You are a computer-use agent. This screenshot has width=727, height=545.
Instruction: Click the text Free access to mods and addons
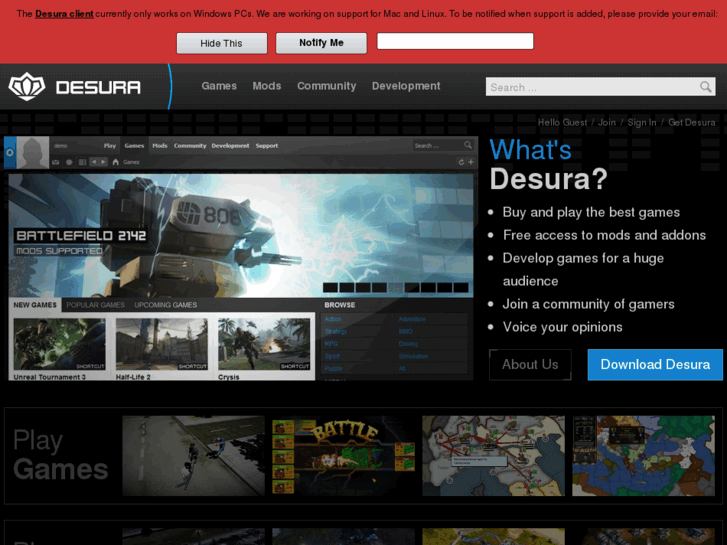click(x=604, y=235)
